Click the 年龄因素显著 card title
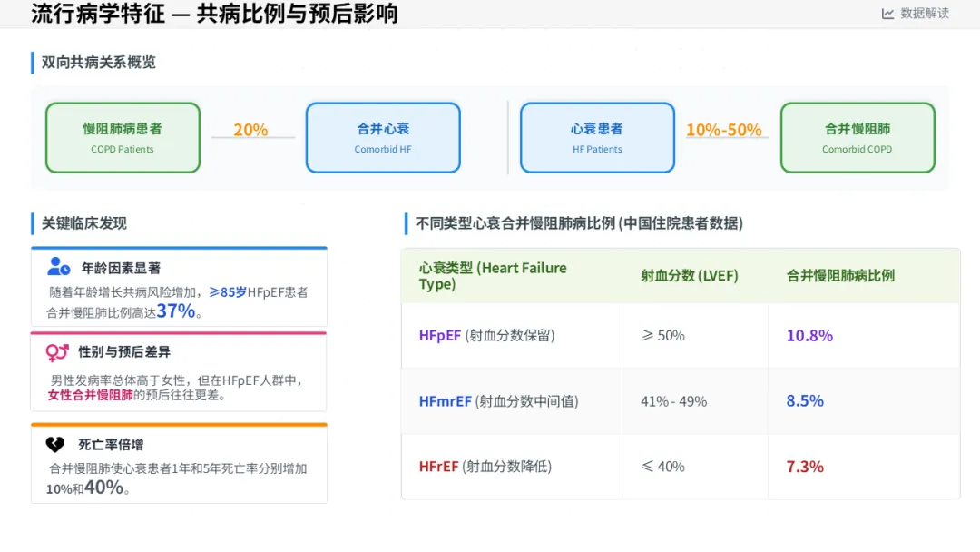The width and height of the screenshot is (980, 552). [x=121, y=268]
